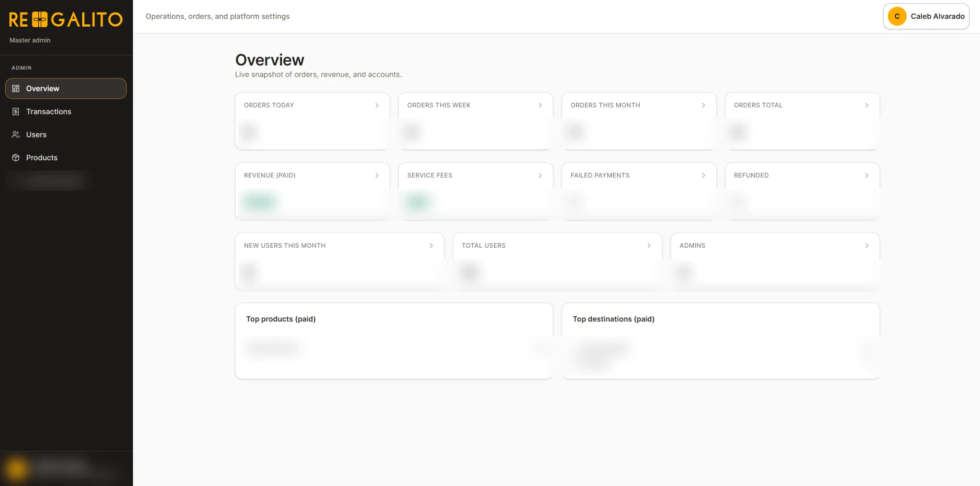Click the ORDERS TODAY label
Screen dimensions: 980x486
[x=269, y=105]
